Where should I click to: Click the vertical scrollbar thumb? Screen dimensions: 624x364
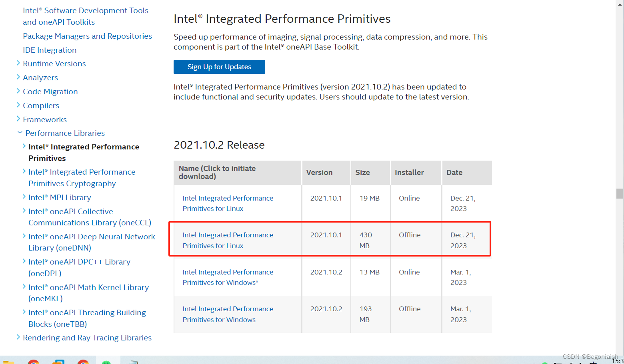620,193
